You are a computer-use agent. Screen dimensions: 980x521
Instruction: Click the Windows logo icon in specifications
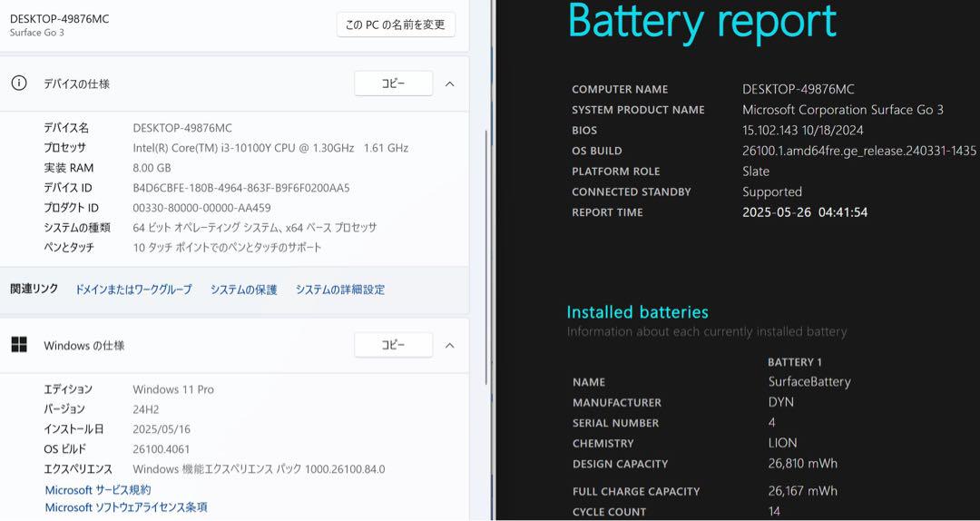(19, 345)
